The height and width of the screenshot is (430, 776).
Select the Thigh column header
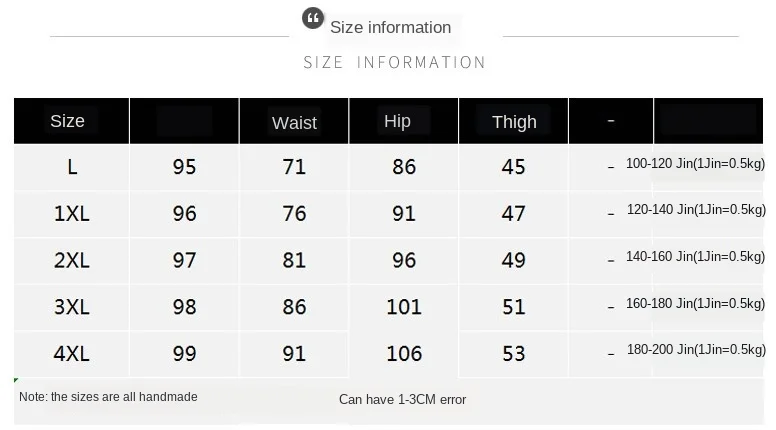[x=514, y=122]
